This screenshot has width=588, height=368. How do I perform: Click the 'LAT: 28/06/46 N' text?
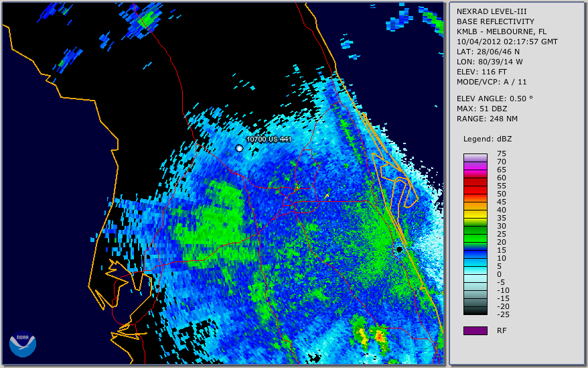tap(488, 52)
